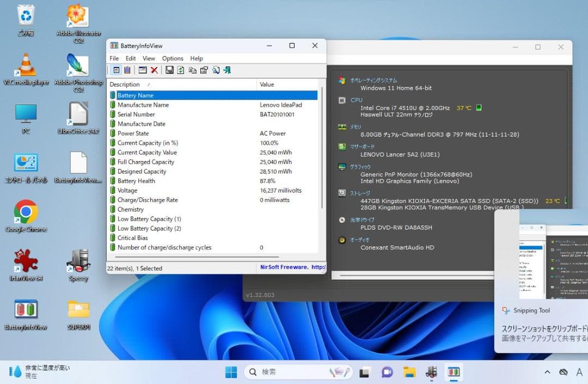This screenshot has width=588, height=384.
Task: Click the Speccy horizontal scrollbar
Action: click(x=416, y=276)
